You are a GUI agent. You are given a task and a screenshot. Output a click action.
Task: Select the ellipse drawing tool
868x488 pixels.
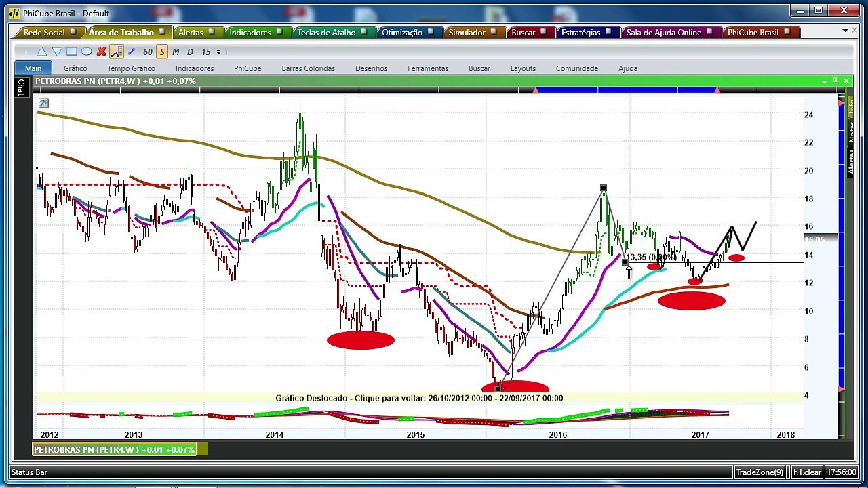click(x=87, y=52)
